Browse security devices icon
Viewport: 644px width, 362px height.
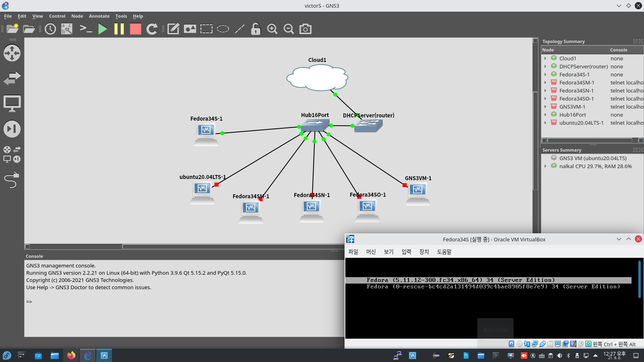[x=12, y=129]
